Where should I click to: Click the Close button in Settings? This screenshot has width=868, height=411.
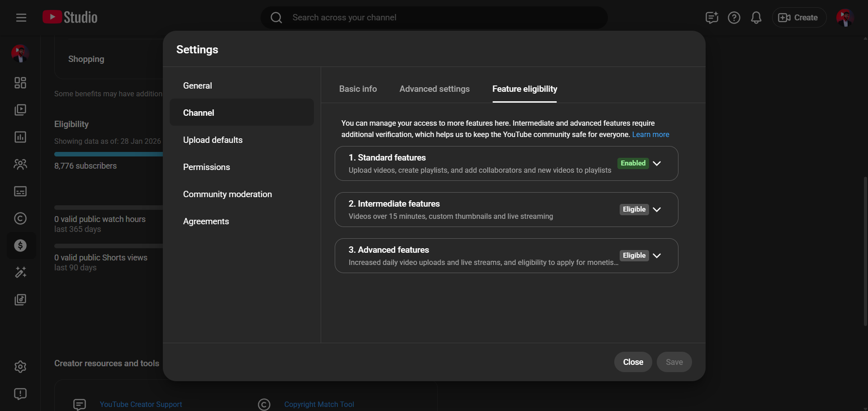coord(633,362)
